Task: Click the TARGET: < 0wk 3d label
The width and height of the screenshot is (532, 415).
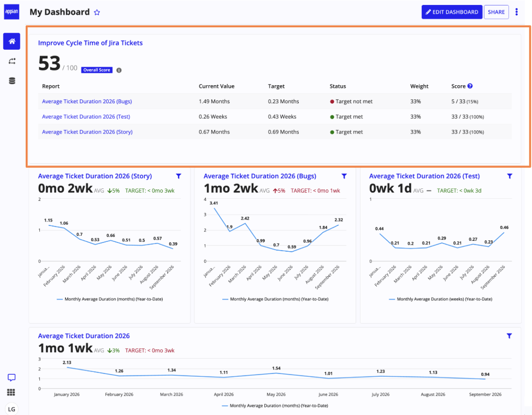Action: point(459,191)
